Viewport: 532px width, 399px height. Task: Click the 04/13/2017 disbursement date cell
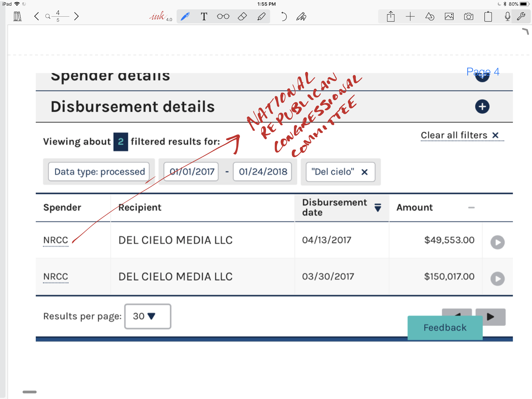(x=327, y=240)
